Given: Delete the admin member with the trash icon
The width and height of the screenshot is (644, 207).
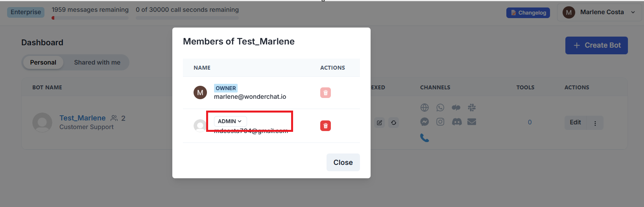Looking at the screenshot, I should pyautogui.click(x=325, y=126).
